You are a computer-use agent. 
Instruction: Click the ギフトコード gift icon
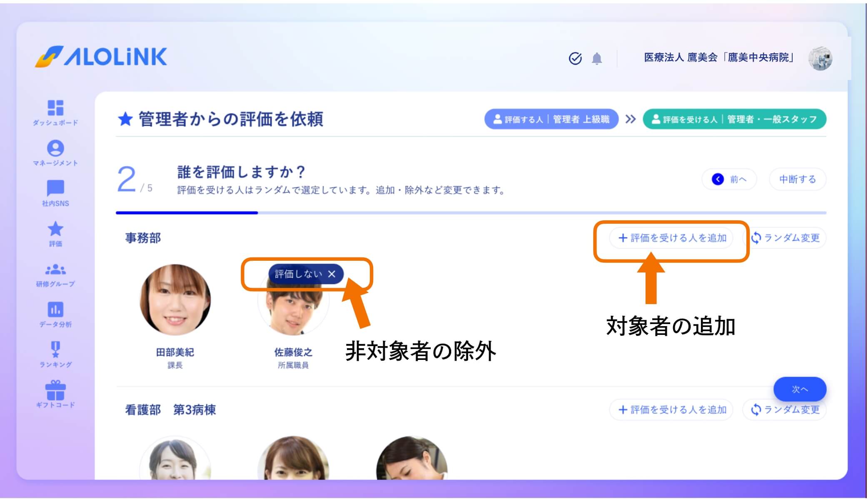tap(55, 391)
